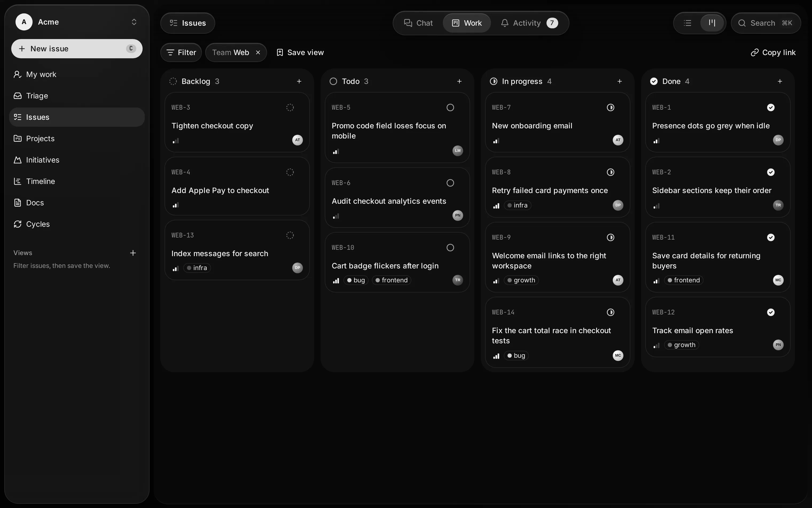Click done checkmark on WEB-1 card
The width and height of the screenshot is (812, 508).
771,107
